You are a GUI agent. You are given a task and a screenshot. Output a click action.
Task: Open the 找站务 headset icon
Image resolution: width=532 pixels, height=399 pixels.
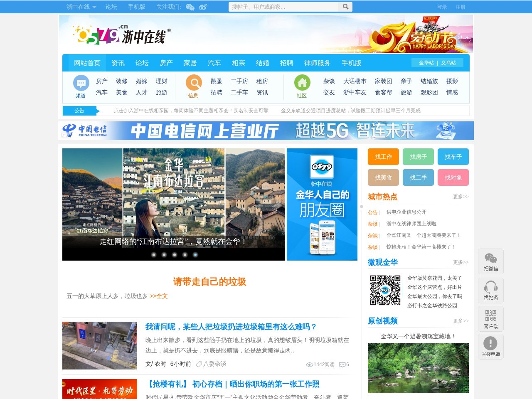click(x=491, y=291)
